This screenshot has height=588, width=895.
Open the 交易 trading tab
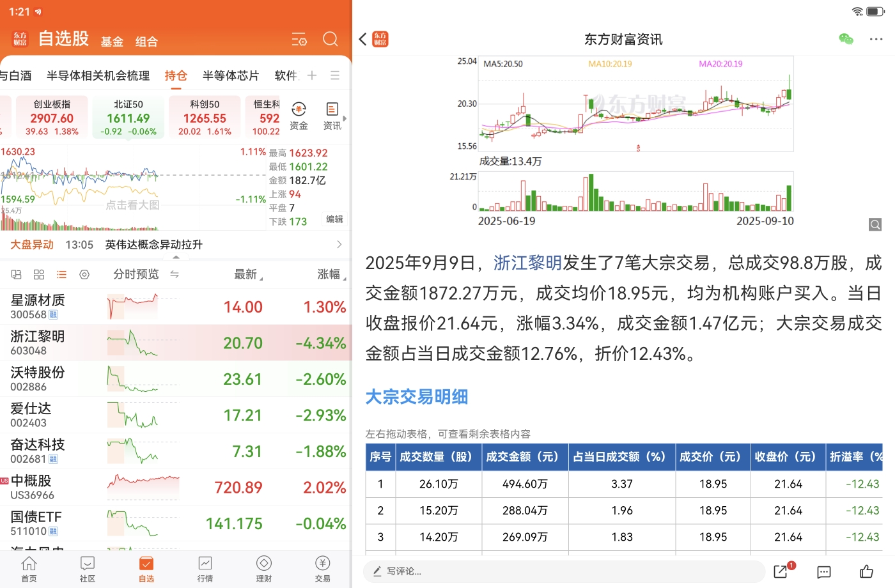[x=323, y=569]
